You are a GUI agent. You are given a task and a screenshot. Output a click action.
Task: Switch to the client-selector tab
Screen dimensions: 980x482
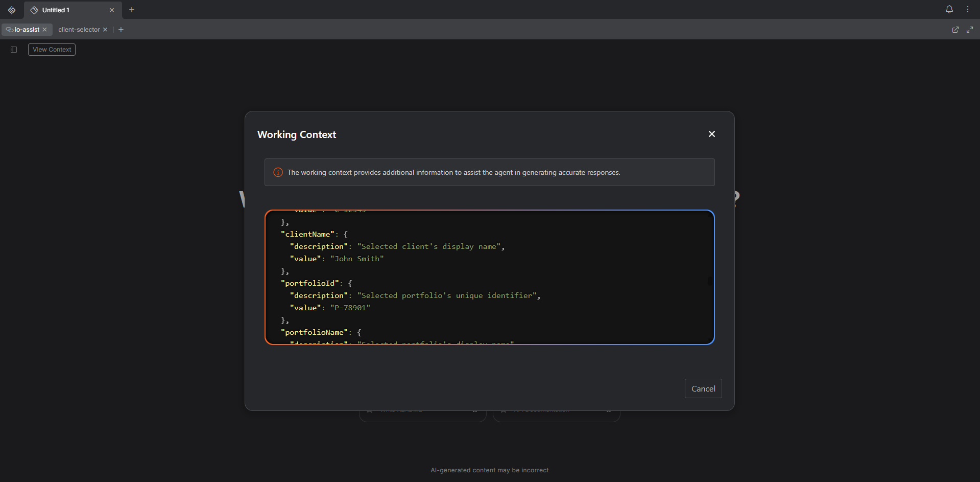point(79,30)
